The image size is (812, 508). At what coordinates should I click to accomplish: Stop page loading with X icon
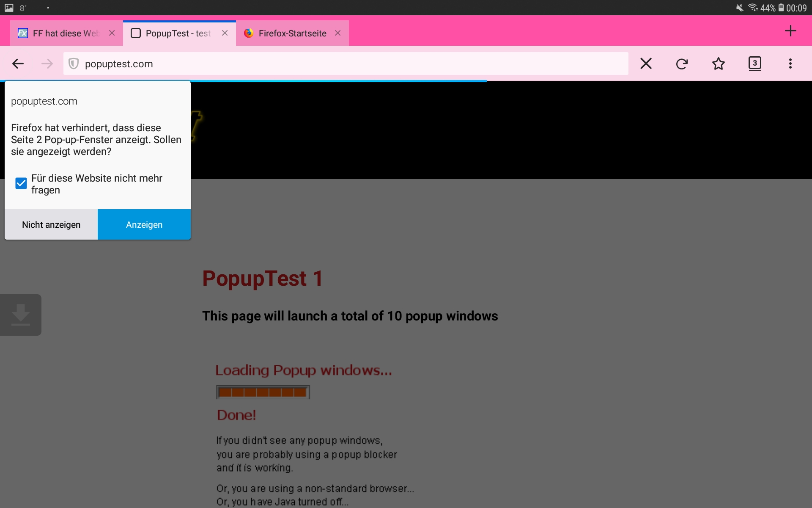coord(646,64)
